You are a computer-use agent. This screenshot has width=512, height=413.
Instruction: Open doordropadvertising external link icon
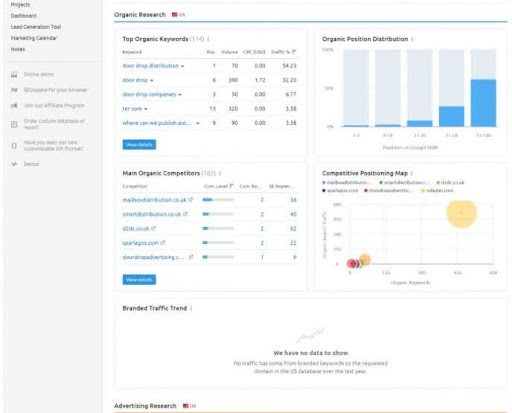(191, 257)
